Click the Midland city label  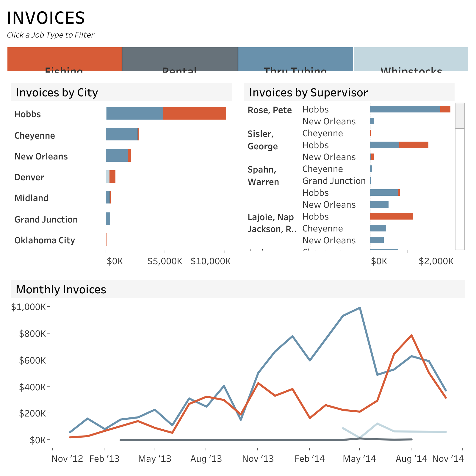click(31, 198)
